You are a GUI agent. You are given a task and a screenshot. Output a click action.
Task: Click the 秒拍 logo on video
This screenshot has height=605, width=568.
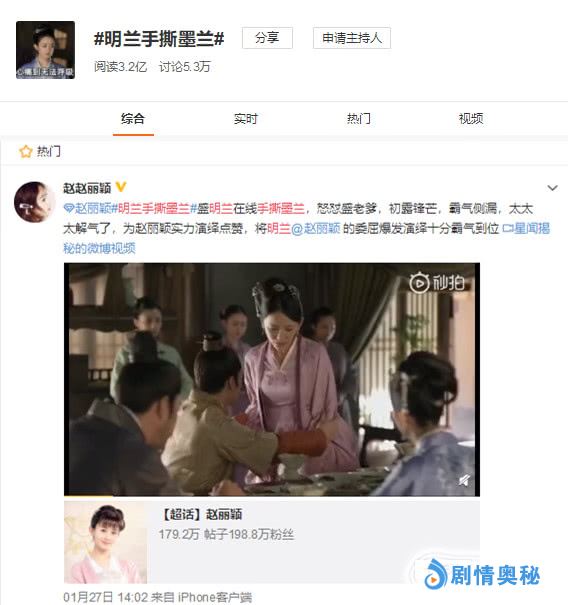[x=436, y=283]
